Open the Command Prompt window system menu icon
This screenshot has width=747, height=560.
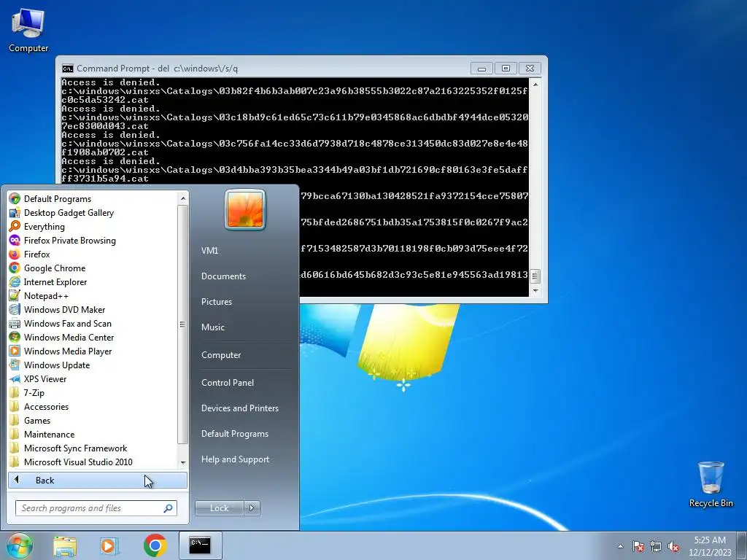coord(68,69)
